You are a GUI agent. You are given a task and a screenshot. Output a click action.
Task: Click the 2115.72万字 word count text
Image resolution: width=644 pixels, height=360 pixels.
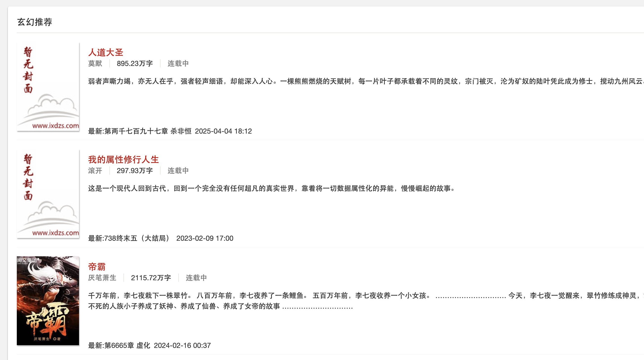click(x=151, y=278)
